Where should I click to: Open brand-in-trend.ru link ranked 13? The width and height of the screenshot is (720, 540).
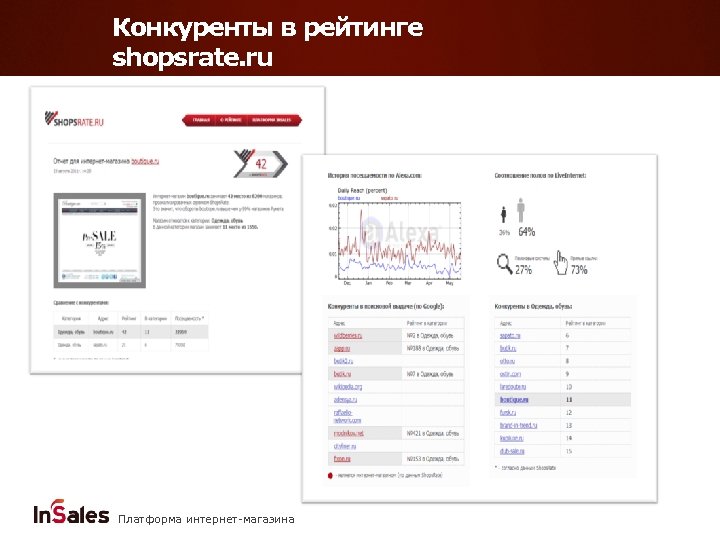pyautogui.click(x=518, y=426)
